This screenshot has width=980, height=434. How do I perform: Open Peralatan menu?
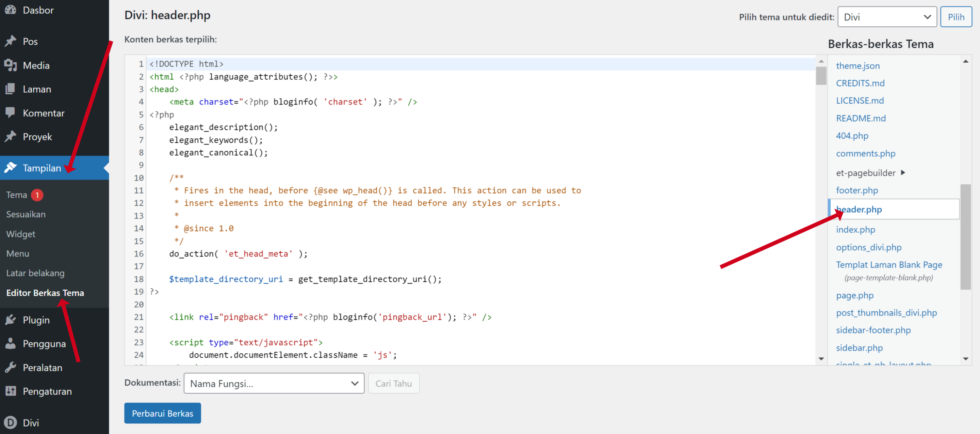(x=54, y=367)
